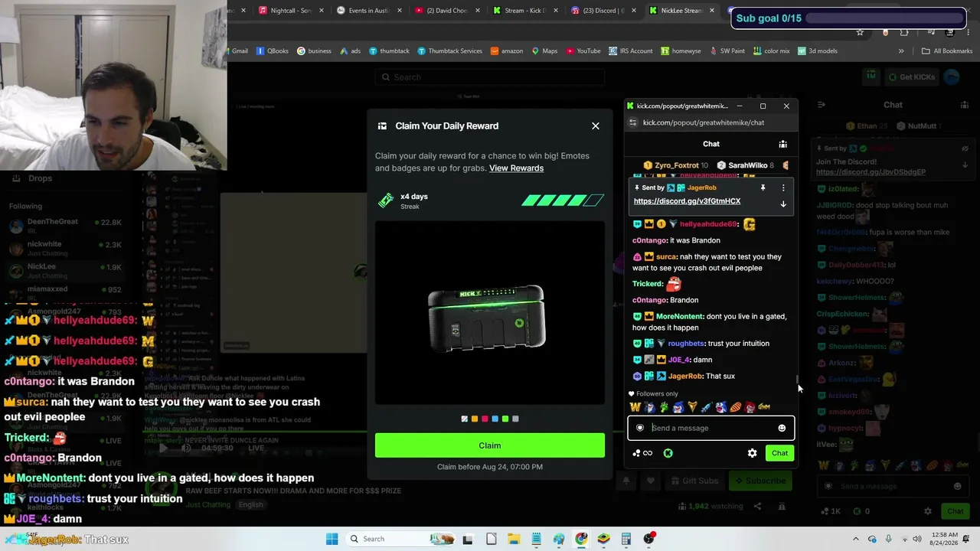The height and width of the screenshot is (551, 980).
Task: Open File Explorer from the taskbar
Action: [x=513, y=539]
